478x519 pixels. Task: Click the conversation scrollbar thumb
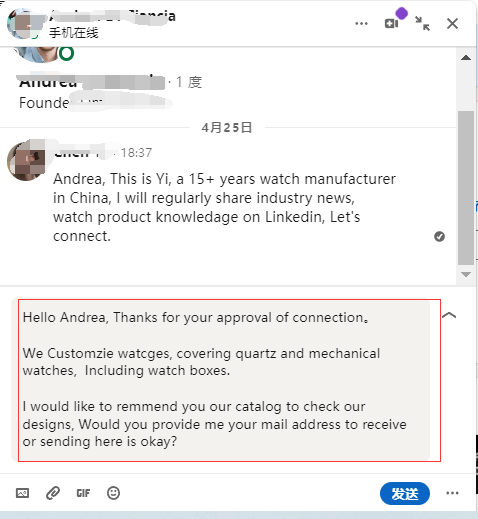(x=466, y=188)
